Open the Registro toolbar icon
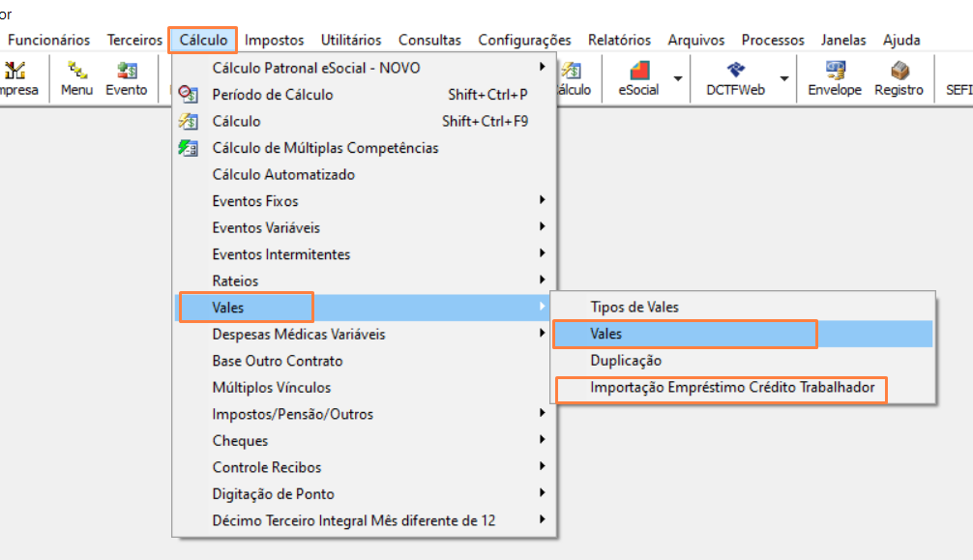 point(899,79)
